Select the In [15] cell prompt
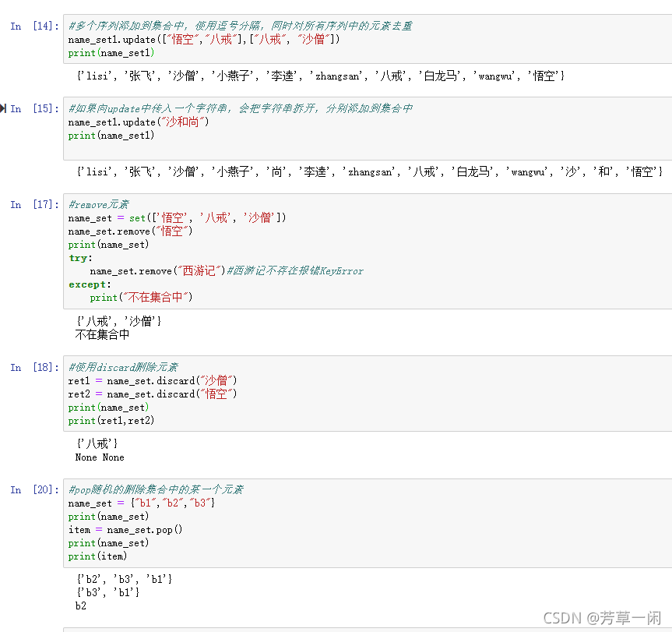This screenshot has width=672, height=632. (34, 108)
